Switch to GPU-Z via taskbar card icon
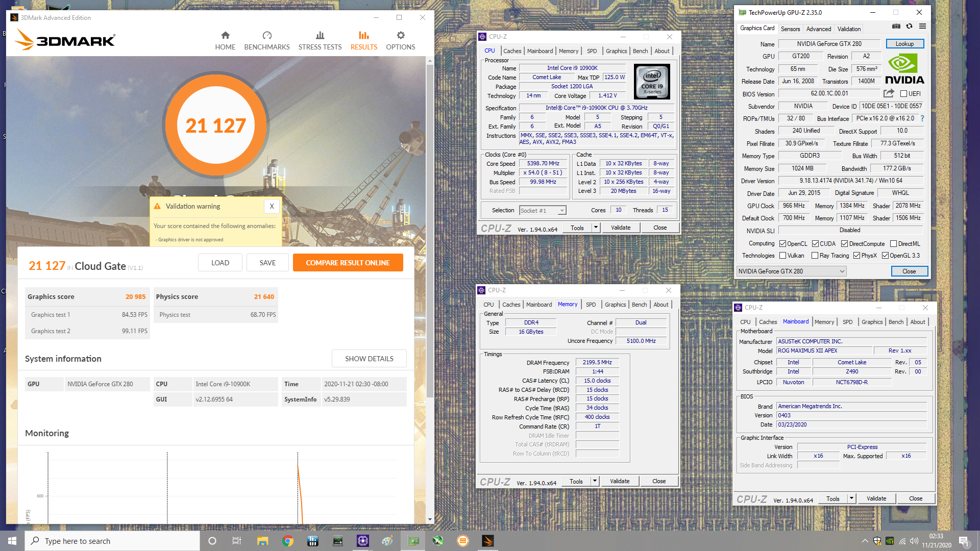The height and width of the screenshot is (551, 980). click(413, 541)
